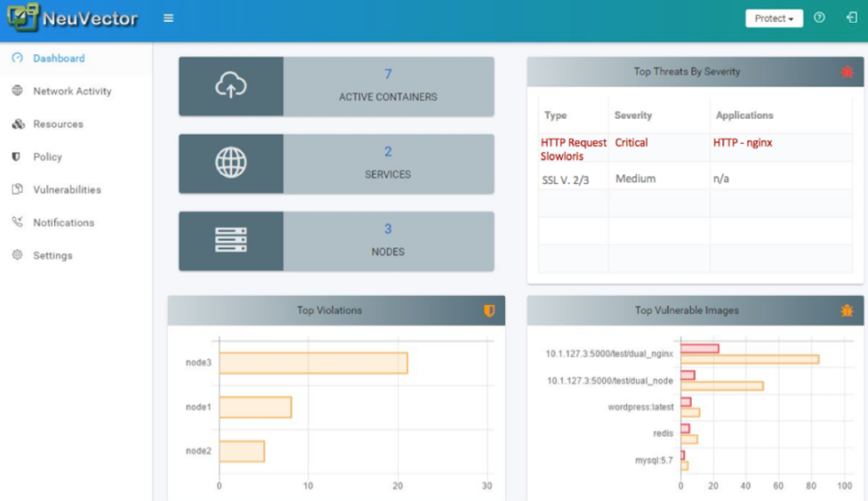The height and width of the screenshot is (501, 868).
Task: Open the navigation hamburger menu
Action: 168,17
